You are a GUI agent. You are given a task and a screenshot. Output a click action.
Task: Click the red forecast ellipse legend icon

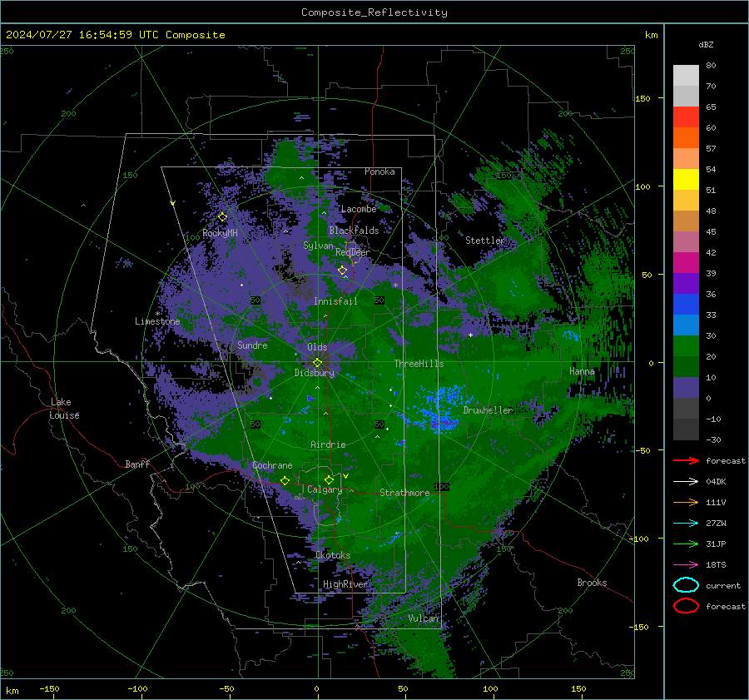pyautogui.click(x=686, y=606)
